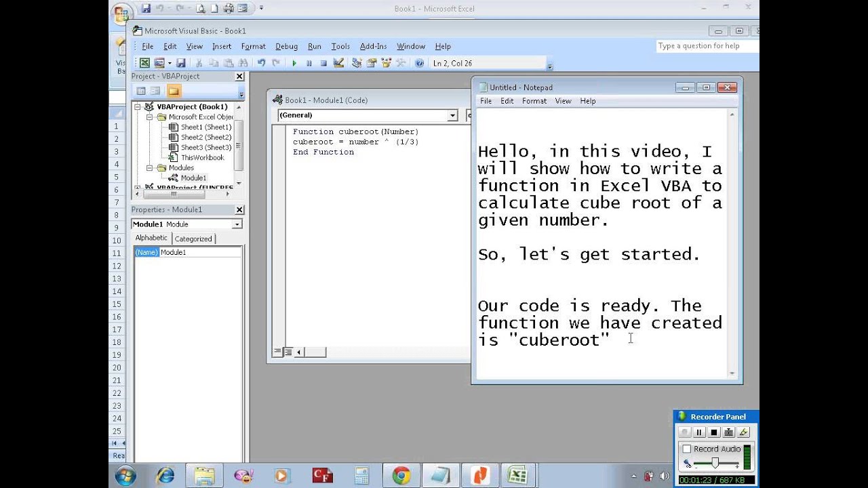Open Internet Explorer from taskbar
The height and width of the screenshot is (488, 868).
(x=165, y=476)
